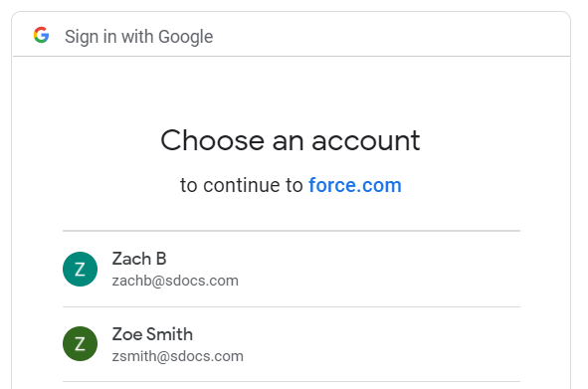Click the word account in the heading
The image size is (588, 389).
coord(365,141)
